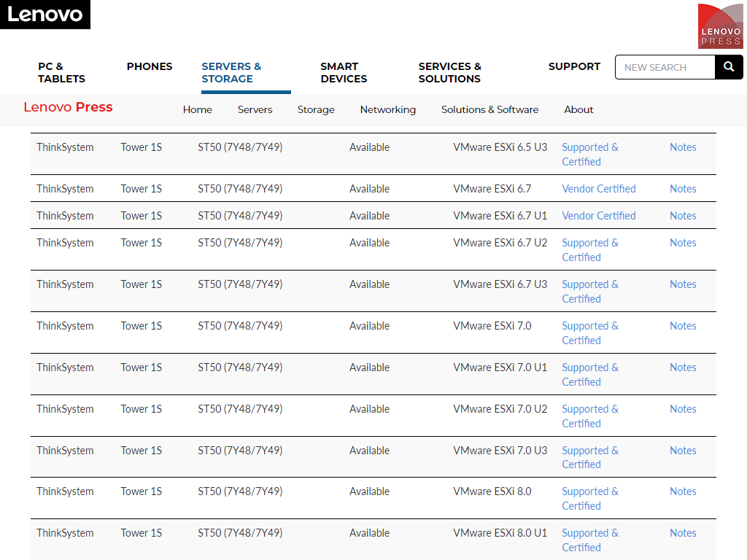Open the Servers & Storage menu
Screen dimensions: 747x560
pos(231,72)
